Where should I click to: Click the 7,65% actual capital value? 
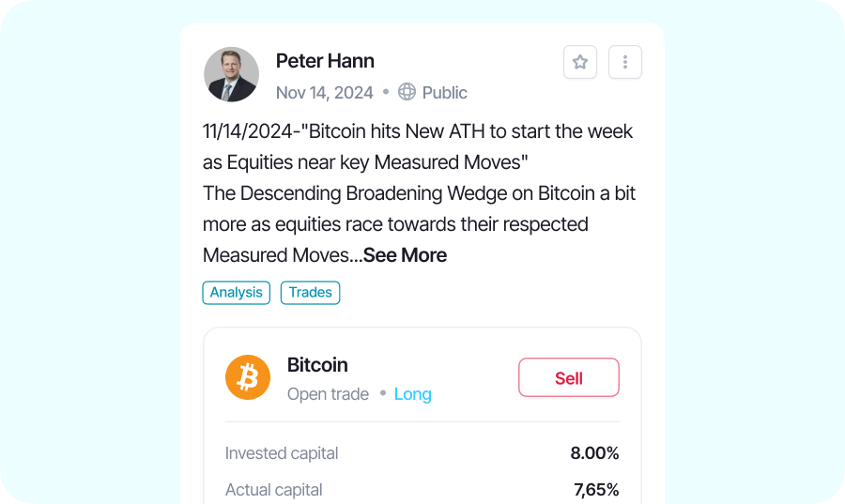click(595, 490)
